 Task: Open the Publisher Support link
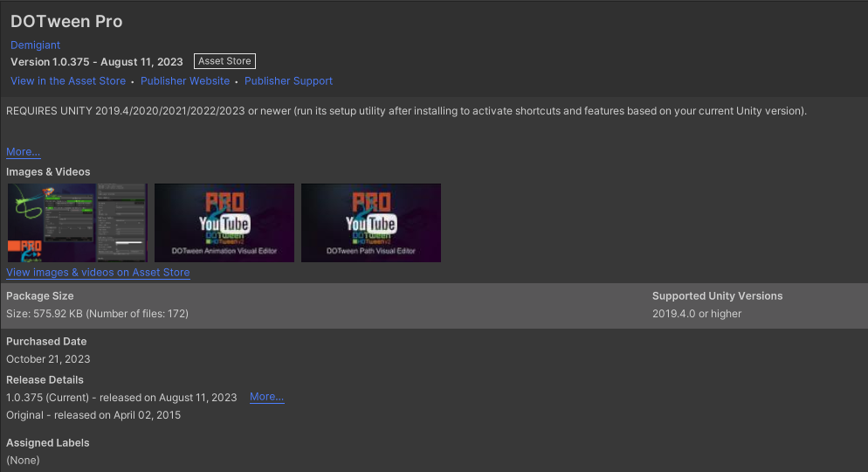click(x=288, y=81)
